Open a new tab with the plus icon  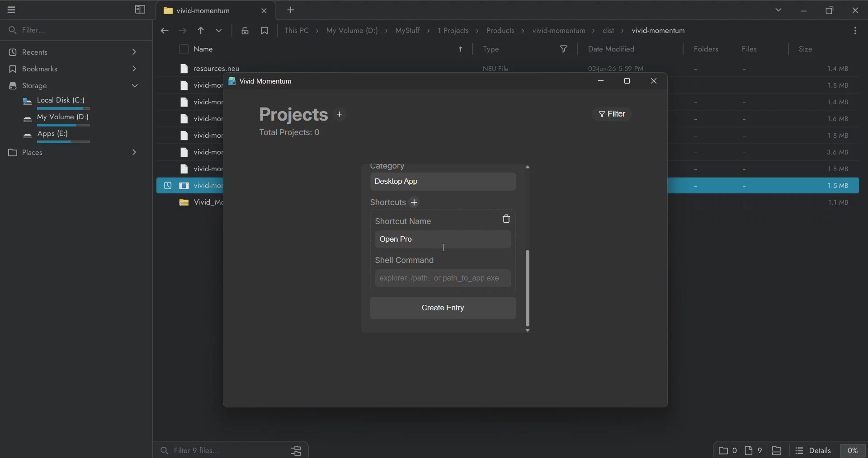(x=291, y=10)
